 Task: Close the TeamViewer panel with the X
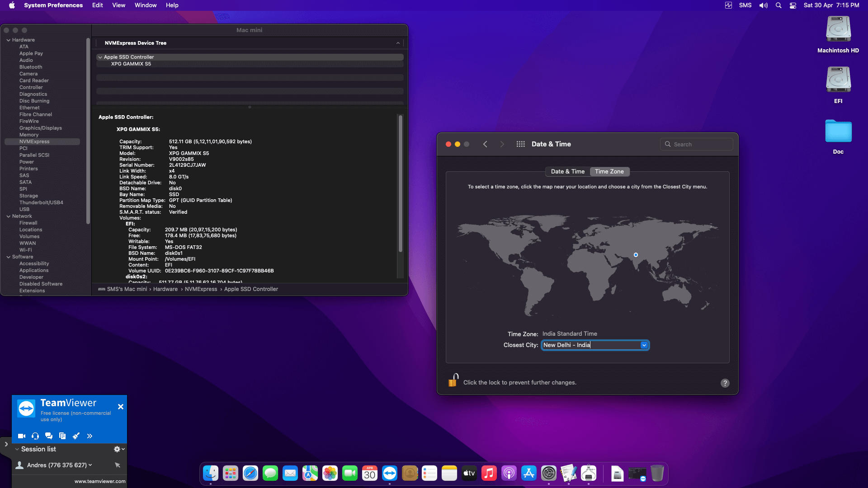click(121, 407)
